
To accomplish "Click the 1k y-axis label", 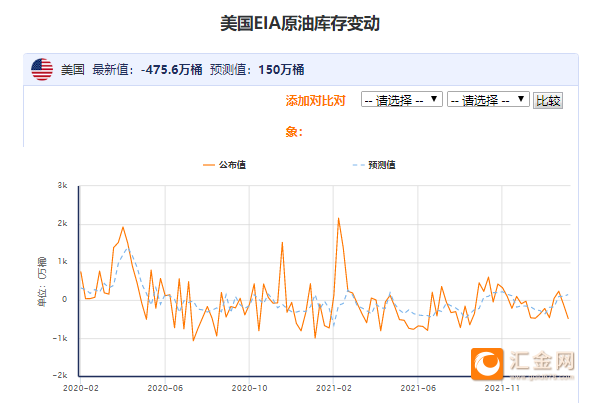I will tap(63, 262).
